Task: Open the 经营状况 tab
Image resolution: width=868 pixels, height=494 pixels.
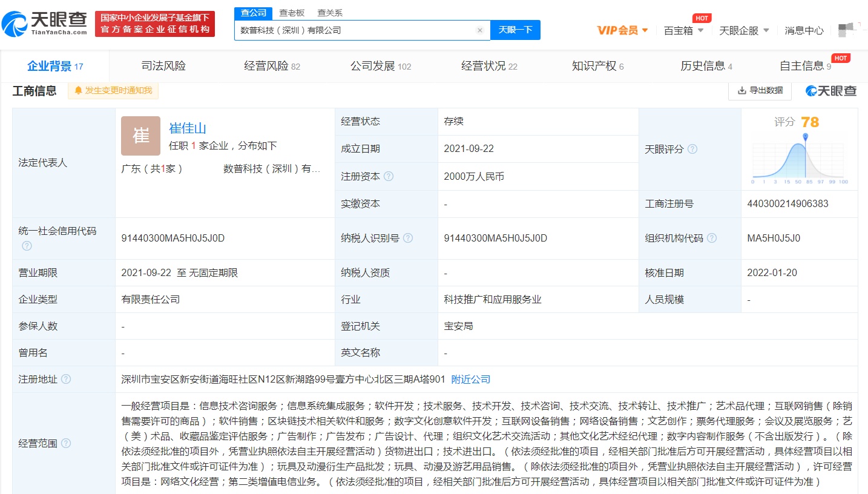Action: (489, 66)
